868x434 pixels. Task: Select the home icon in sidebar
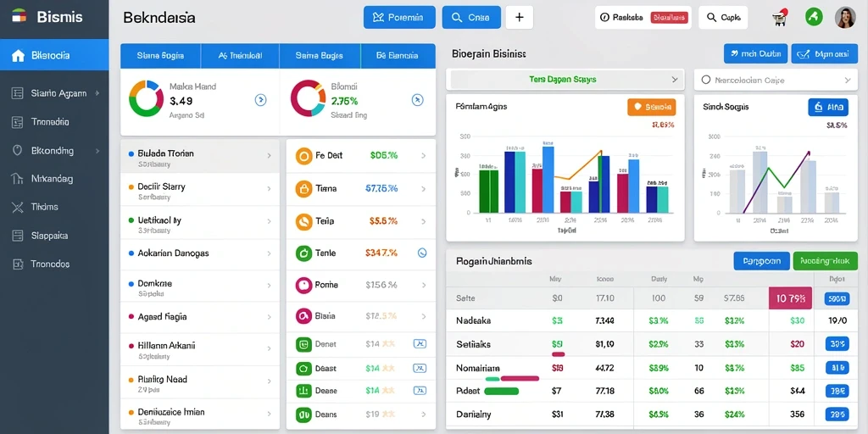19,55
